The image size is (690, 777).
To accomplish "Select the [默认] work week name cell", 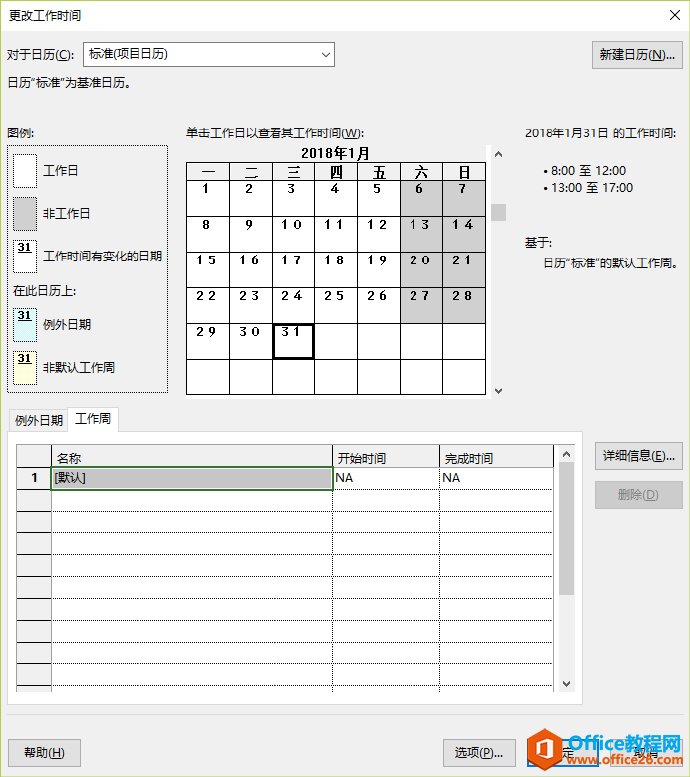I will point(192,478).
